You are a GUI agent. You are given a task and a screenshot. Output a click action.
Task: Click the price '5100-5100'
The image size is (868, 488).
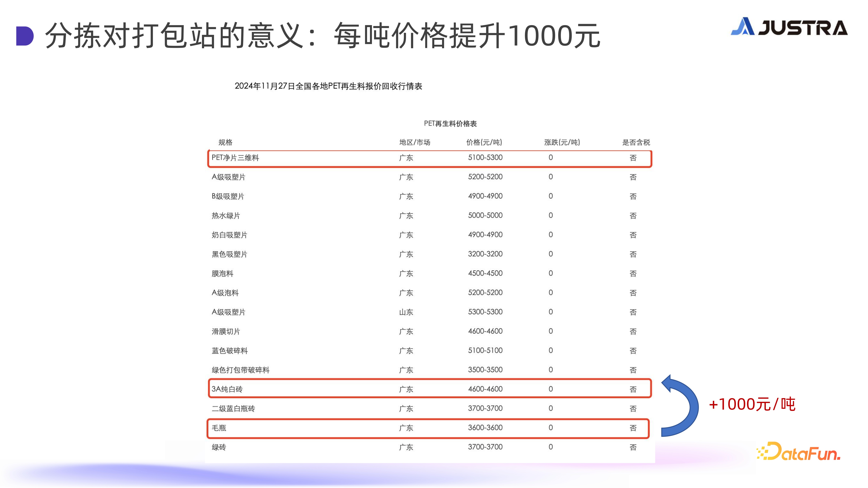click(485, 350)
